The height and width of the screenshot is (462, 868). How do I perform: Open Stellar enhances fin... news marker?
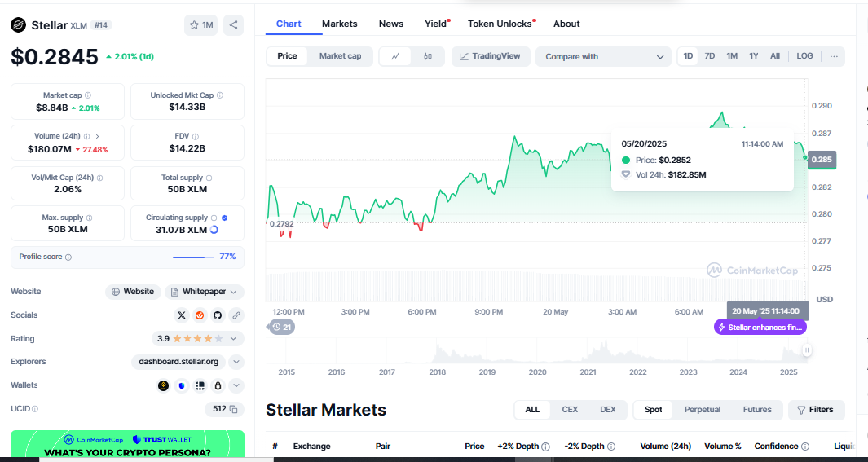[760, 327]
